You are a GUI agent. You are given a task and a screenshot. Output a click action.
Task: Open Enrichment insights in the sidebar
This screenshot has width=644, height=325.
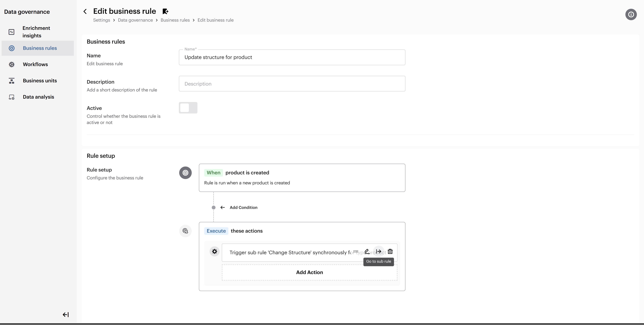36,32
